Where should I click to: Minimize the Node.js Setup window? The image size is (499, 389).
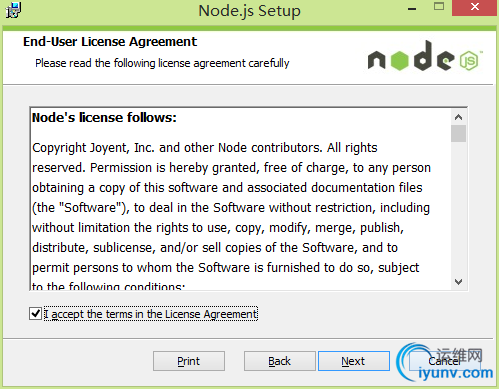point(412,9)
